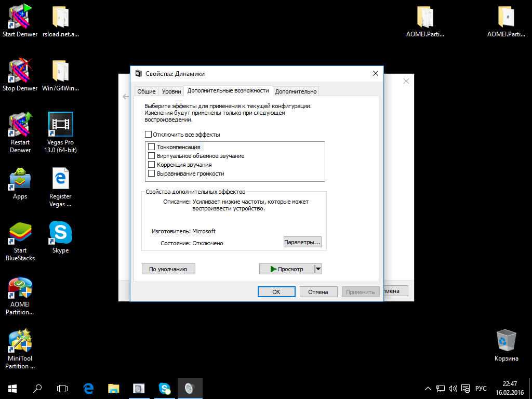Click the РУС language indicator in taskbar
The height and width of the screenshot is (399, 532).
(x=481, y=389)
